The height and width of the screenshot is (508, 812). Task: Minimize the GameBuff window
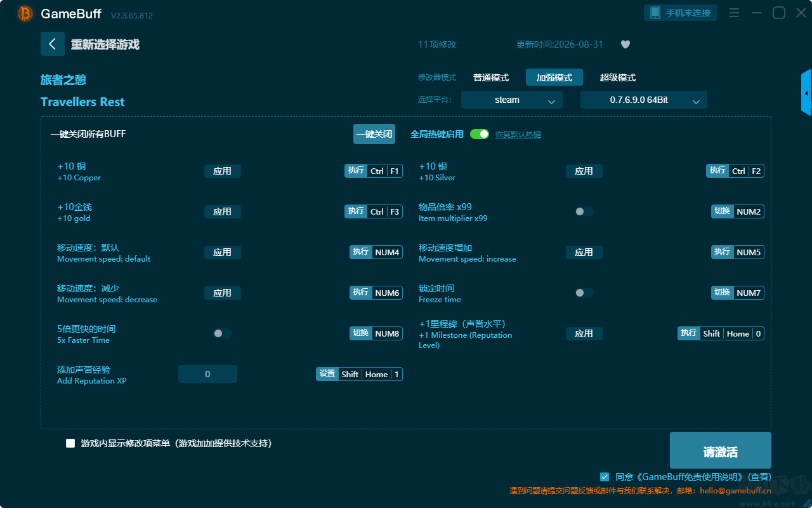point(756,13)
